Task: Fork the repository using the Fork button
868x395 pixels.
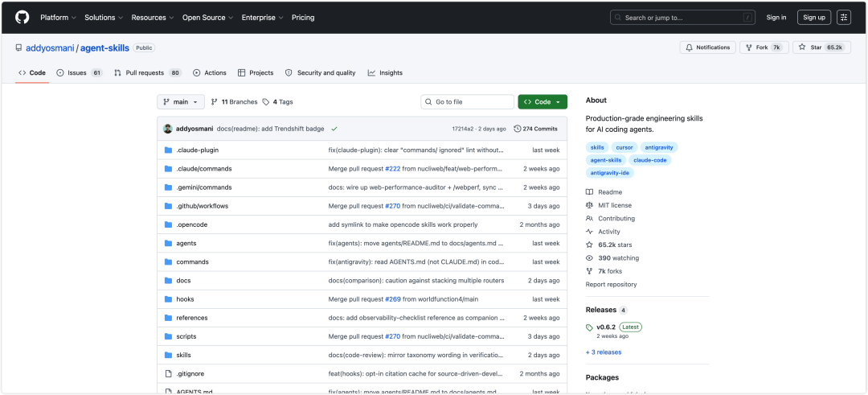Action: pyautogui.click(x=764, y=47)
